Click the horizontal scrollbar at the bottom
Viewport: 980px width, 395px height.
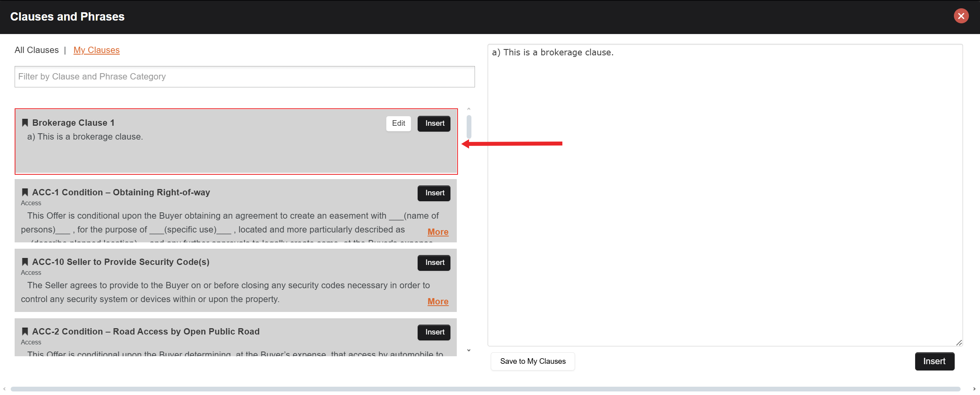click(x=485, y=389)
